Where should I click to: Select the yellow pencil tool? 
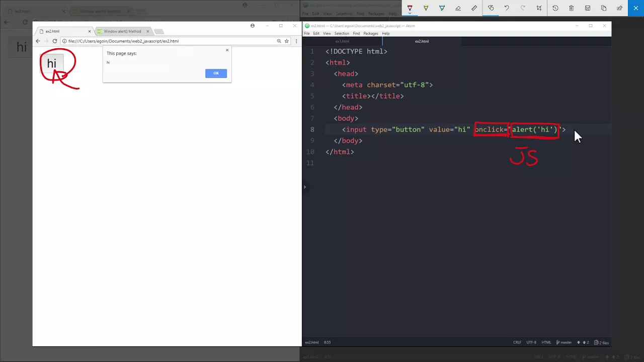426,8
